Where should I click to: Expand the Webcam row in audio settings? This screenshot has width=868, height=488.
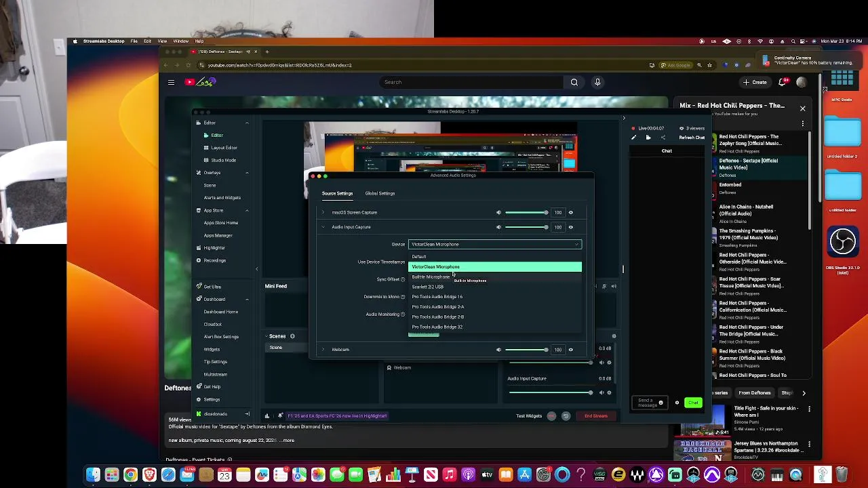[x=323, y=350]
